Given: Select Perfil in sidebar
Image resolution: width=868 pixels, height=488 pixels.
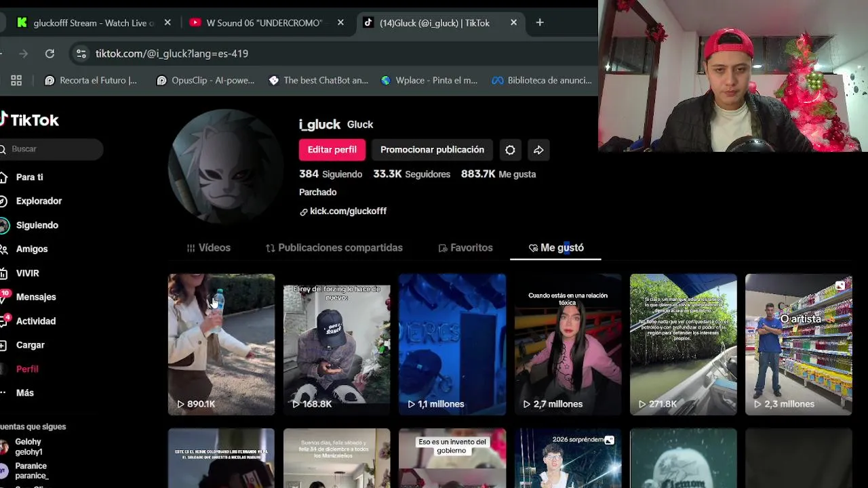Looking at the screenshot, I should [27, 369].
